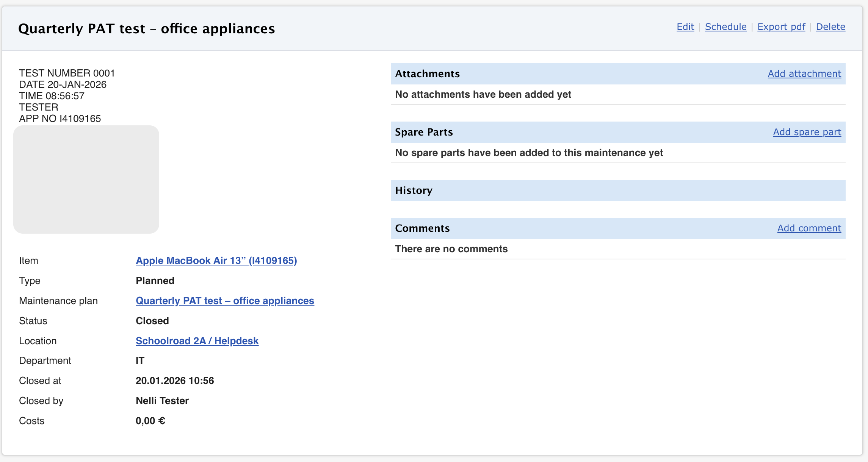Click the TEST NUMBER 0001 description text
Viewport: 868px width, 462px height.
(x=67, y=73)
